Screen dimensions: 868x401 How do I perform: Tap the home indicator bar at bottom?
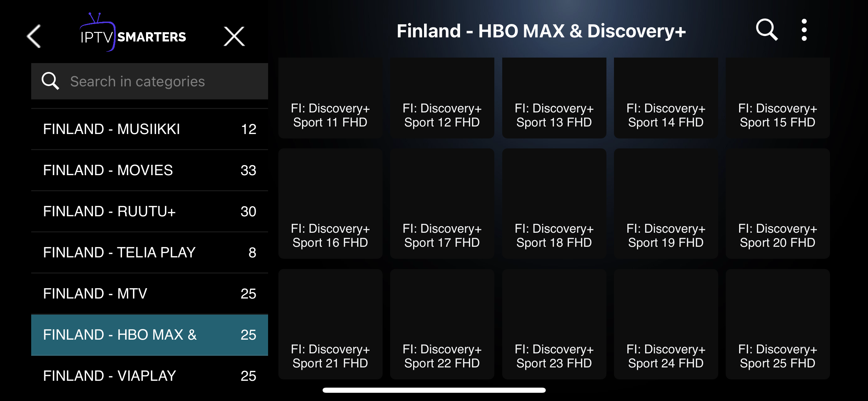[434, 390]
